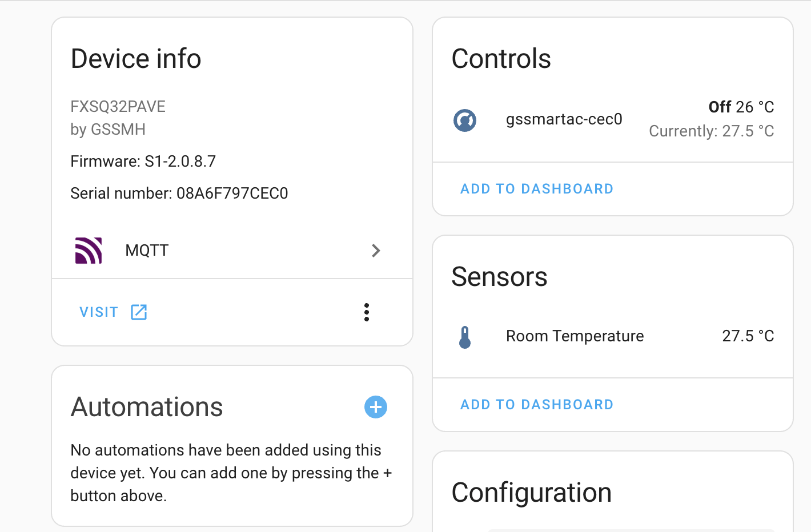
Task: Expand the Configuration section
Action: coord(531,492)
